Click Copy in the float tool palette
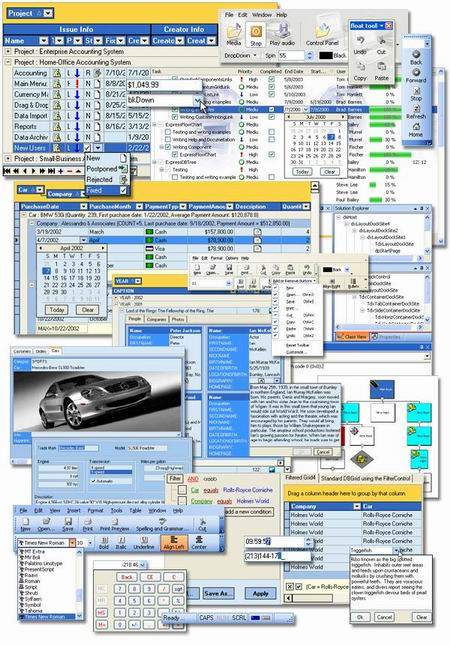The height and width of the screenshot is (646, 450). [x=360, y=66]
